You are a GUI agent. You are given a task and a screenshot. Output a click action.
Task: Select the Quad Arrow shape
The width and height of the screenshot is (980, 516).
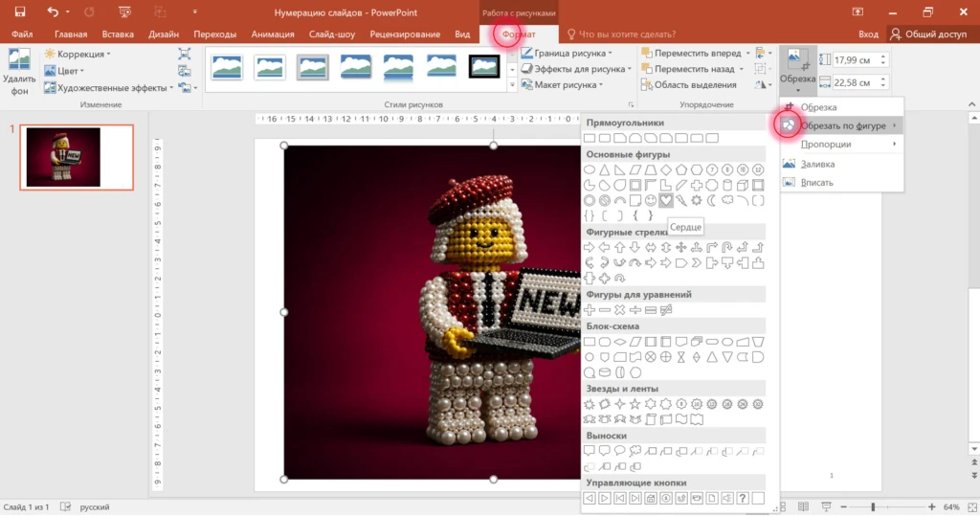point(680,248)
